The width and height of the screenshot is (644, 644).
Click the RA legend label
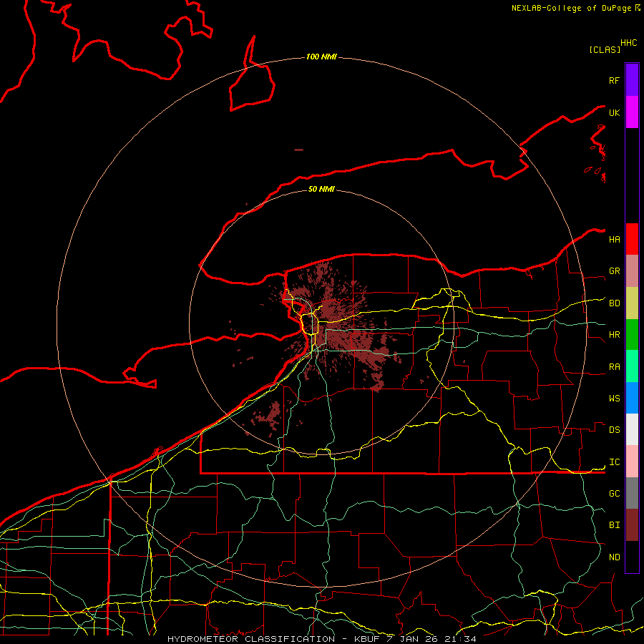coord(614,367)
